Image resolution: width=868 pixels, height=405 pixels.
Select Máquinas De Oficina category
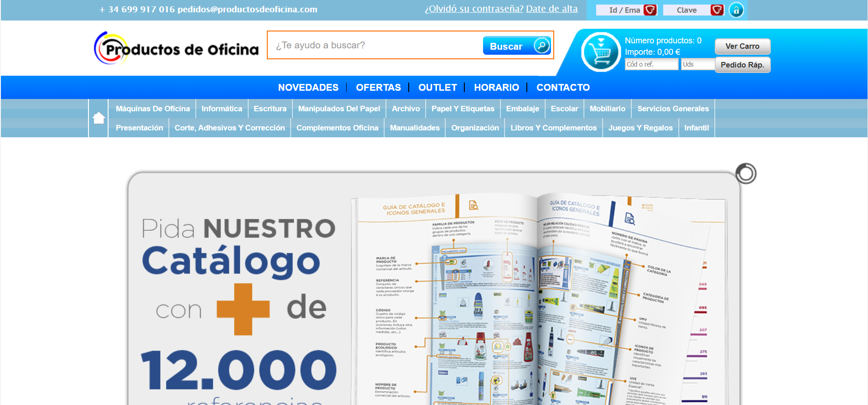[x=153, y=109]
